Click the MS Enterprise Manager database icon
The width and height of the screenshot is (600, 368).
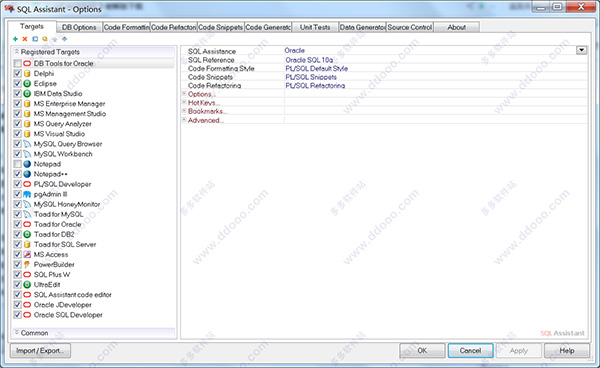(x=27, y=104)
